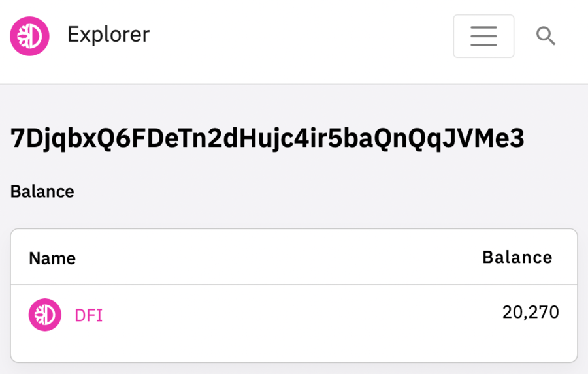
Task: Click the 20,270 balance value
Action: pos(531,312)
